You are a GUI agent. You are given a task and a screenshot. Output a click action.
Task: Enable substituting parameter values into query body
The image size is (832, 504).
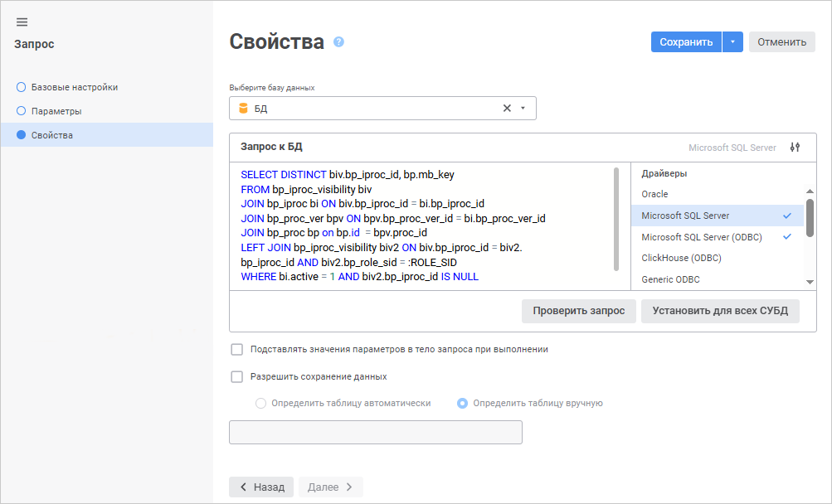point(237,350)
